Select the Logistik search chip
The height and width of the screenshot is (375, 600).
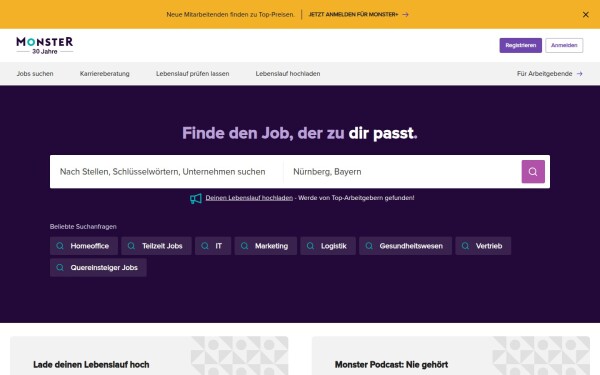(x=328, y=246)
